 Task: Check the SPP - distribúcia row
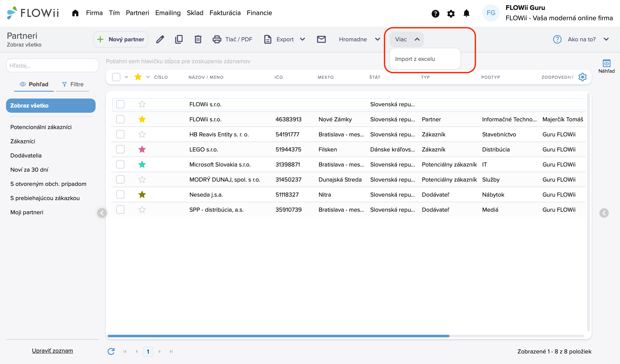pos(120,210)
